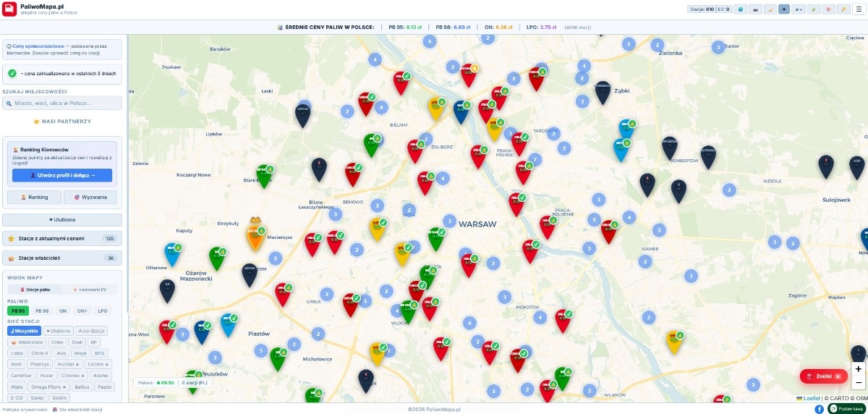Select the Auto-Stacje network filter
The width and height of the screenshot is (868, 414).
click(x=91, y=331)
